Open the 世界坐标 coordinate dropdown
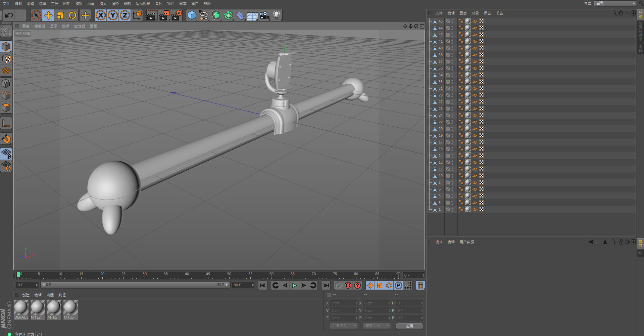644x336 pixels. (344, 326)
